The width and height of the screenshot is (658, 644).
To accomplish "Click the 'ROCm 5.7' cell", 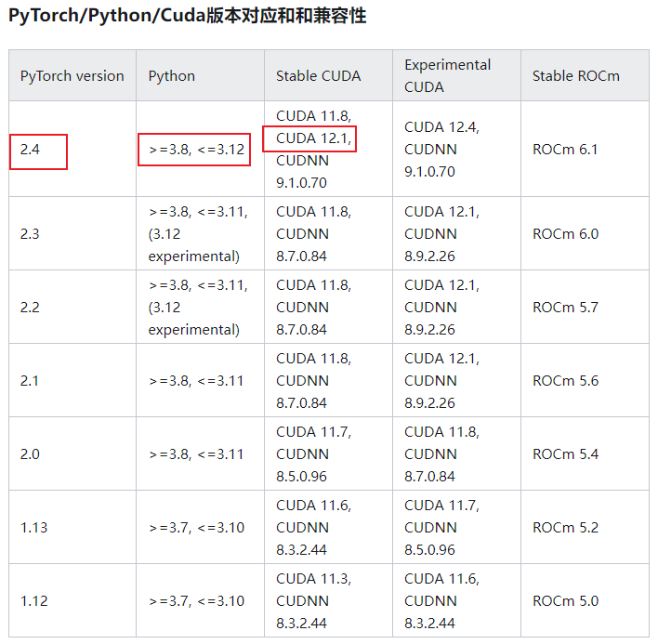I will (x=585, y=307).
